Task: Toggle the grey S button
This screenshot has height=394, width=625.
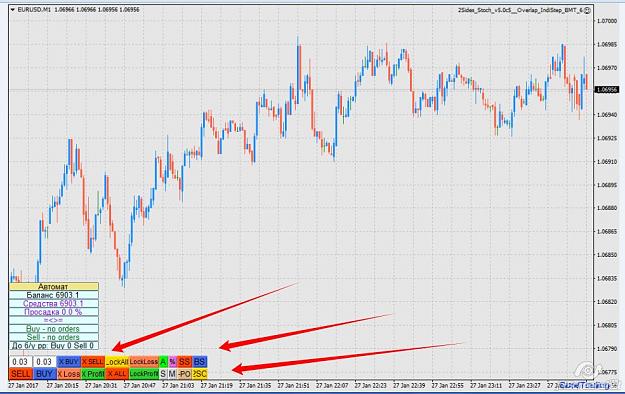Action: click(163, 374)
